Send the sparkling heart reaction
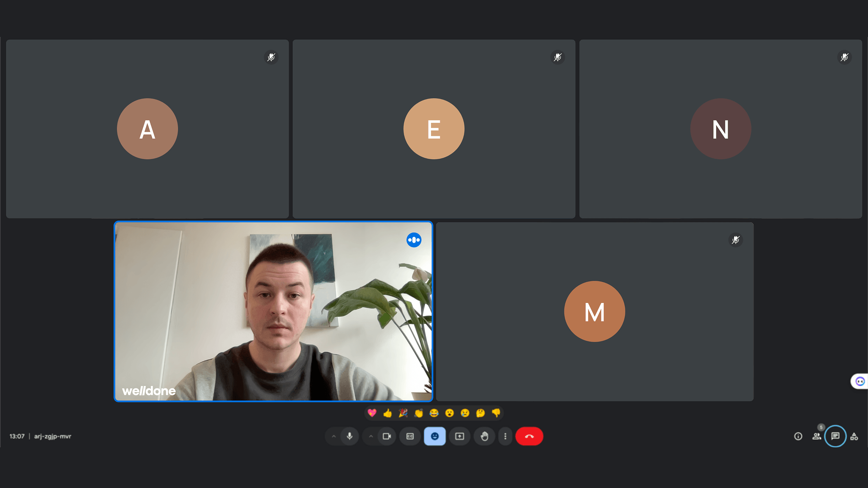This screenshot has width=868, height=488. pyautogui.click(x=372, y=413)
